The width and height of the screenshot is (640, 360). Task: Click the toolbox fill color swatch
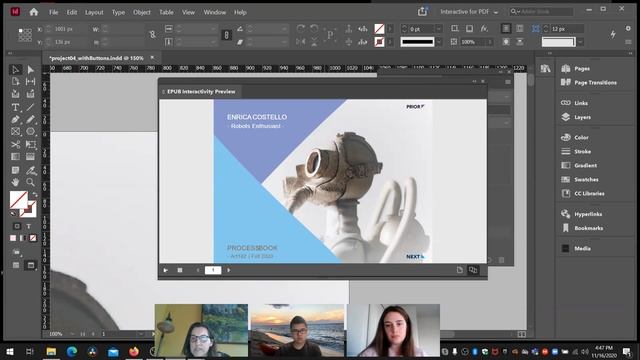[x=18, y=200]
